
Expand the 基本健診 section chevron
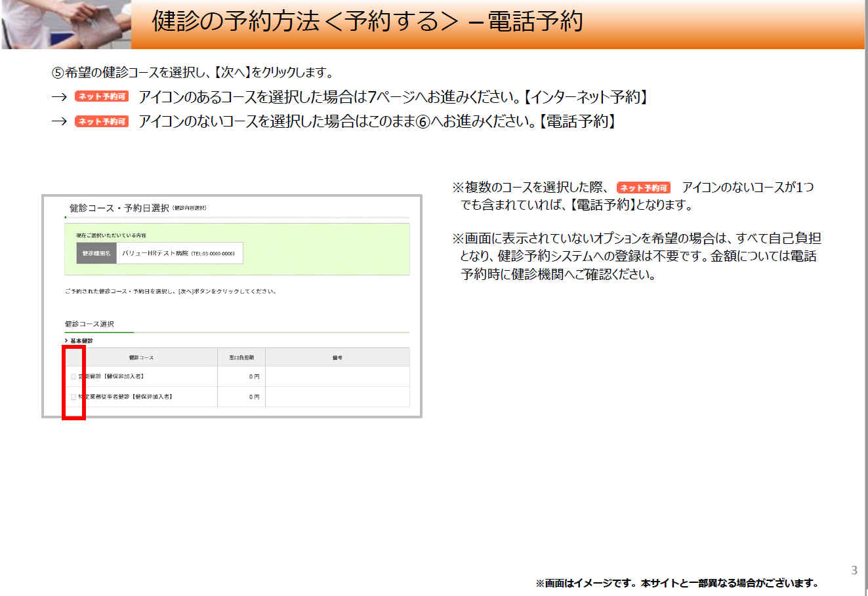pyautogui.click(x=66, y=341)
